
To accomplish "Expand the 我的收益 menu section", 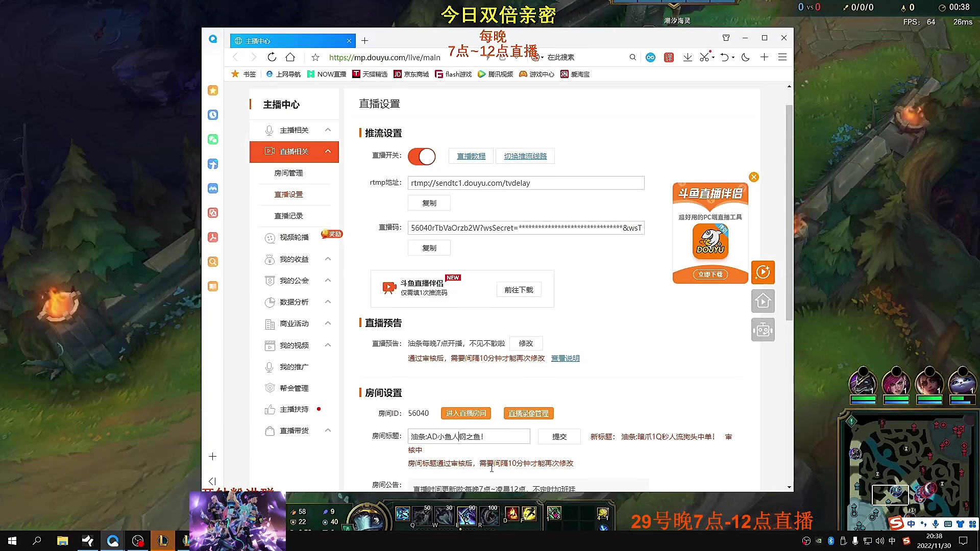I will tap(328, 259).
